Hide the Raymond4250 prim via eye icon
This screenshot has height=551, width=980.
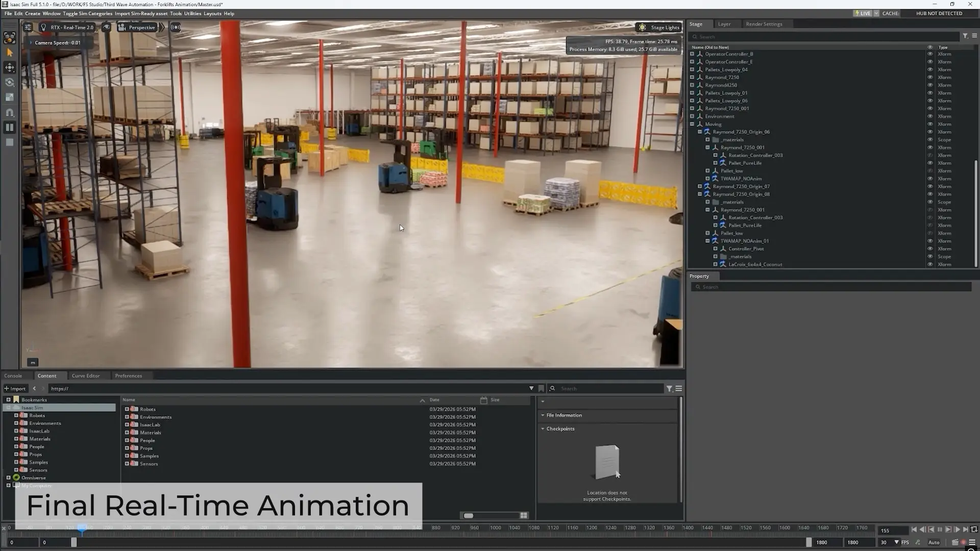pos(930,85)
